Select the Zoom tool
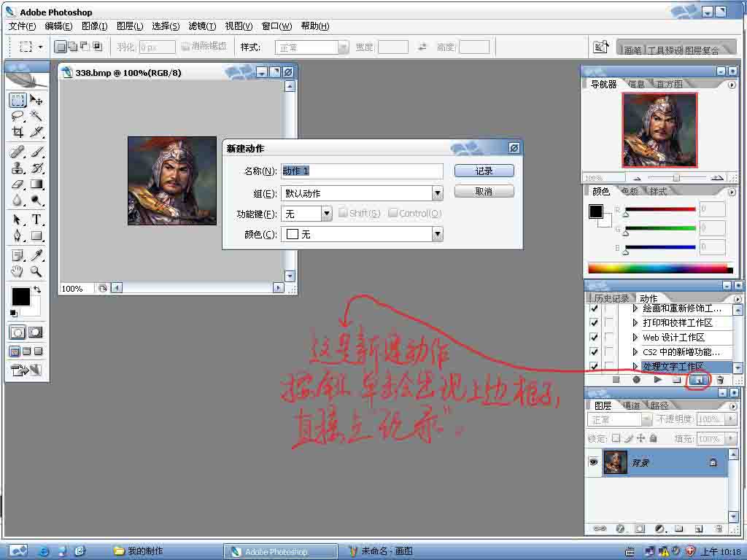The height and width of the screenshot is (560, 747). tap(36, 271)
